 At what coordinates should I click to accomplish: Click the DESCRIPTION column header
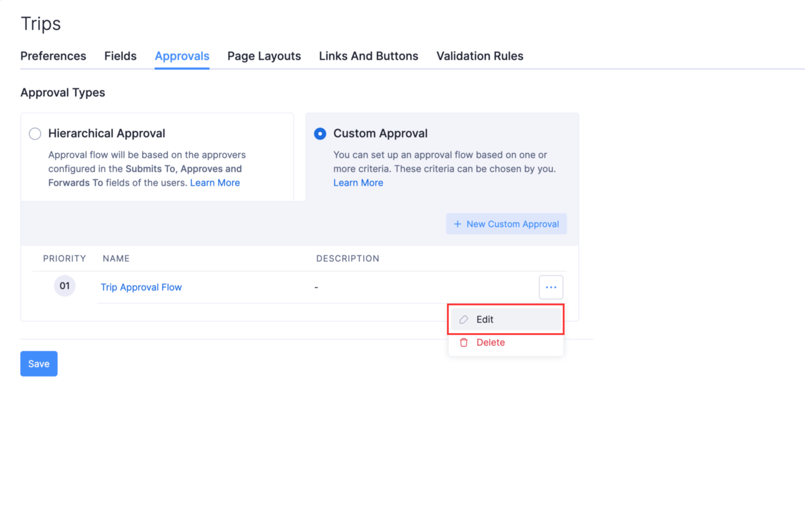(347, 258)
